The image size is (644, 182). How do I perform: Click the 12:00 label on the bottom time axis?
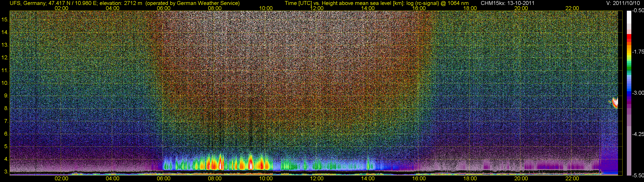point(317,179)
